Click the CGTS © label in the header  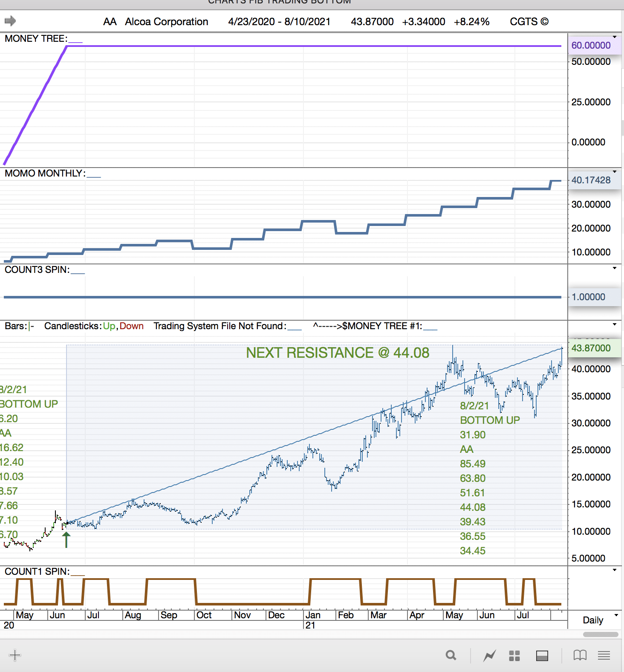tap(529, 22)
